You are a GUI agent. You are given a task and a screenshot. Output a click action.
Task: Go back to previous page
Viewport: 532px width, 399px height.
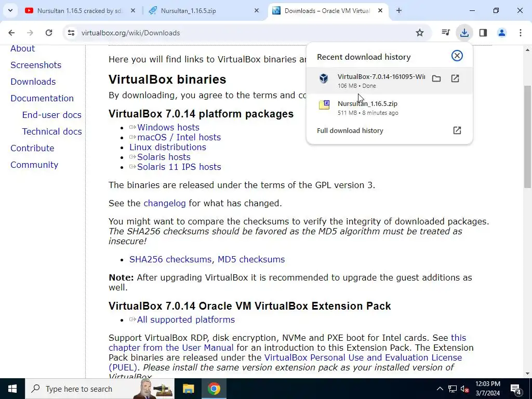coord(11,33)
